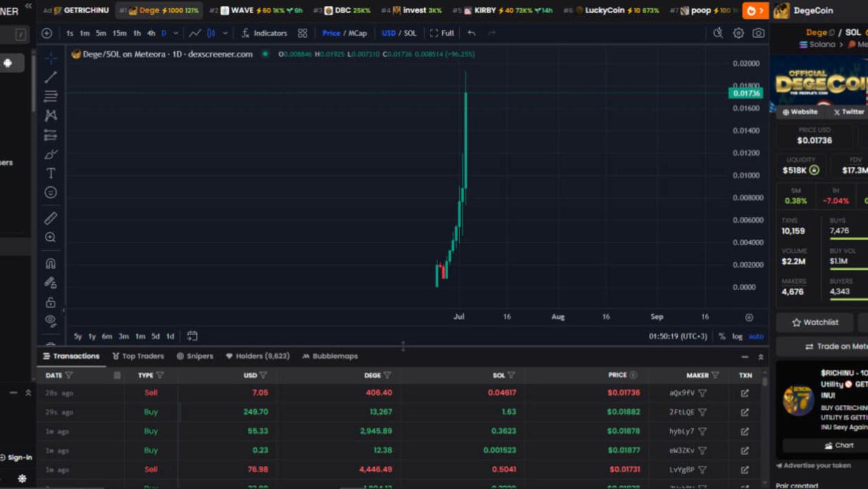Screen dimensions: 868x489
Task: Enter Full screen chart mode
Action: pos(442,33)
